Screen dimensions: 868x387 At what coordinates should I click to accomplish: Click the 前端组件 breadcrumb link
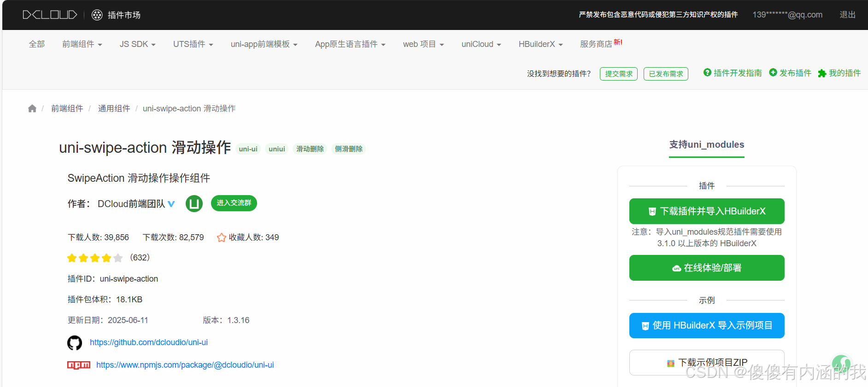pyautogui.click(x=67, y=109)
